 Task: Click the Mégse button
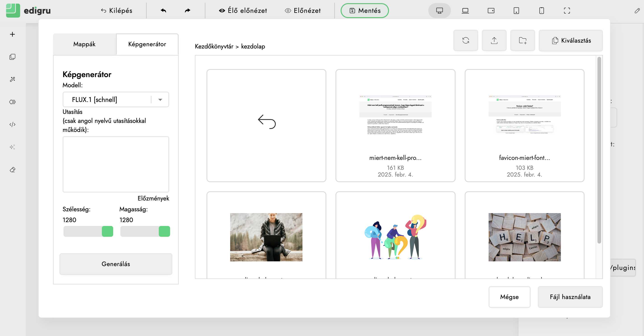pos(509,297)
